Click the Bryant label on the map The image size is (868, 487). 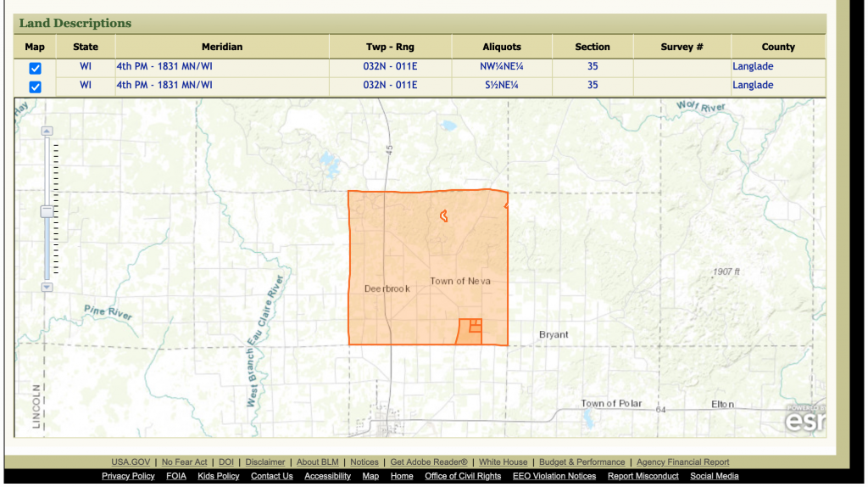(554, 334)
